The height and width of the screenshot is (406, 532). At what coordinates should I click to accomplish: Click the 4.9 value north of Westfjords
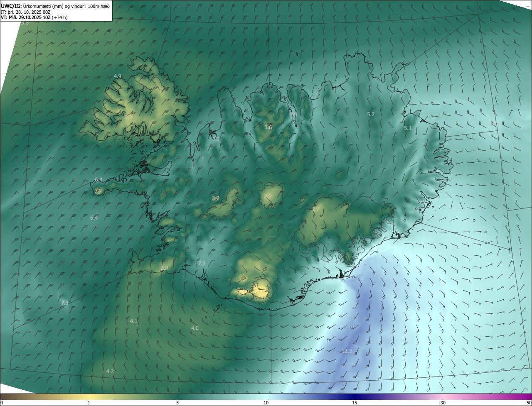click(118, 76)
